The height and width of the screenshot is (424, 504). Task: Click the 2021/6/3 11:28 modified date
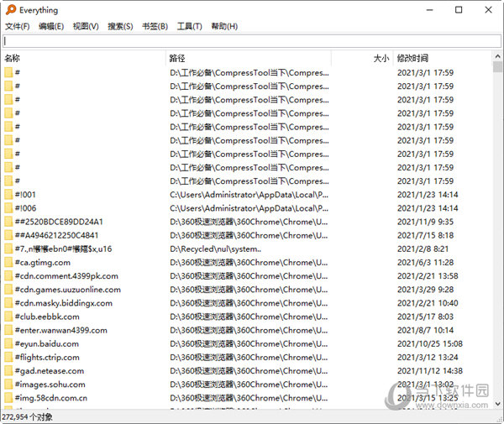(x=425, y=263)
